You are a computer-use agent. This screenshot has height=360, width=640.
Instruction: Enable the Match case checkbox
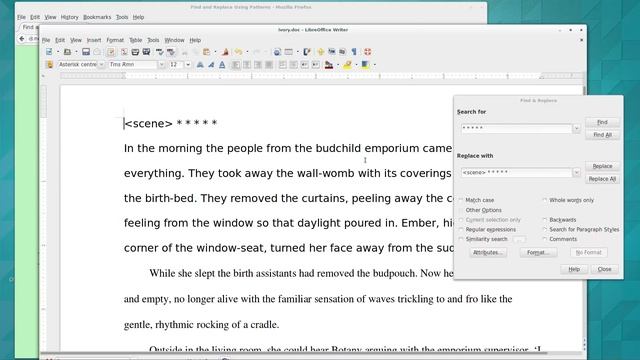pos(461,200)
